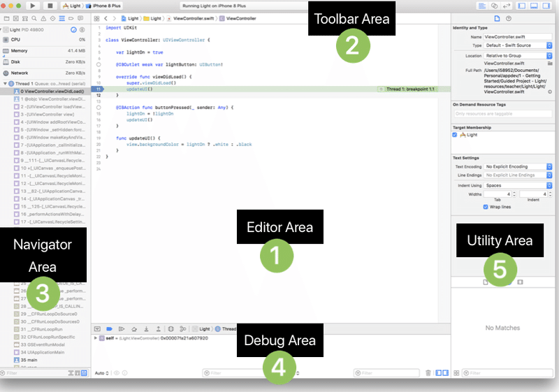The image size is (559, 392).
Task: Click the Light project breadcrumb in jump bar
Action: pyautogui.click(x=130, y=19)
